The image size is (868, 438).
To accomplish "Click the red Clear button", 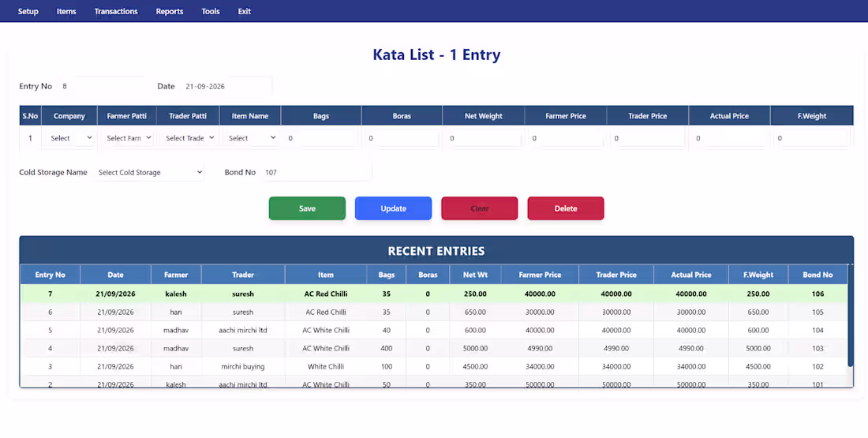I will pyautogui.click(x=480, y=208).
